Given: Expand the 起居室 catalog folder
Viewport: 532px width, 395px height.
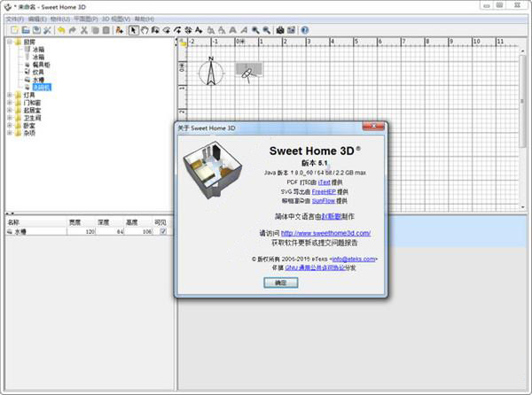Looking at the screenshot, I should point(10,110).
